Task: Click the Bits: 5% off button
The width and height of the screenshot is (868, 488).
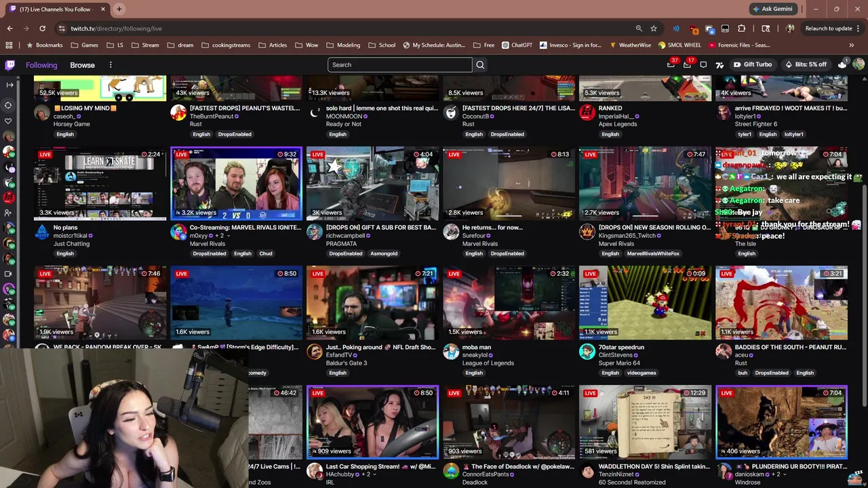Action: (806, 64)
